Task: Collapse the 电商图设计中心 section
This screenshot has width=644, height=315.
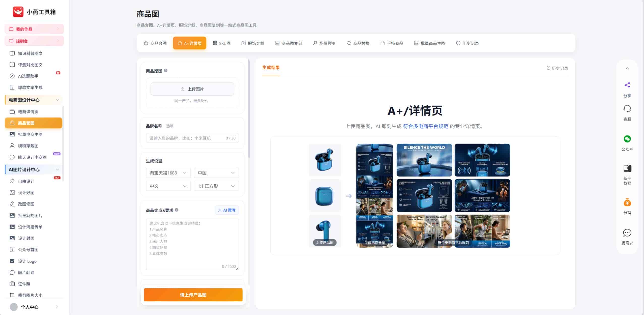Action: point(57,100)
